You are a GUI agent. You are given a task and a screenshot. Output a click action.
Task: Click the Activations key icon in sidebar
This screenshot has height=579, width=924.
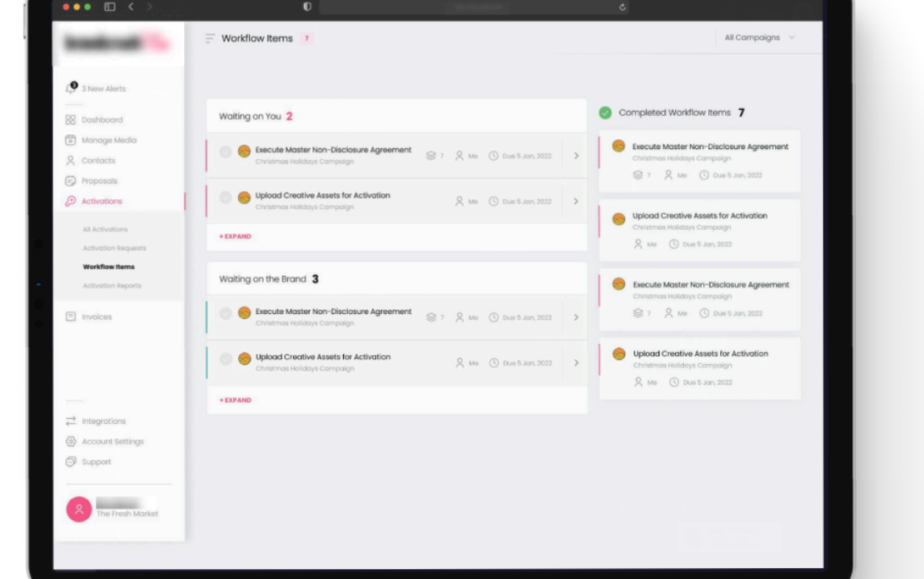[x=71, y=201]
